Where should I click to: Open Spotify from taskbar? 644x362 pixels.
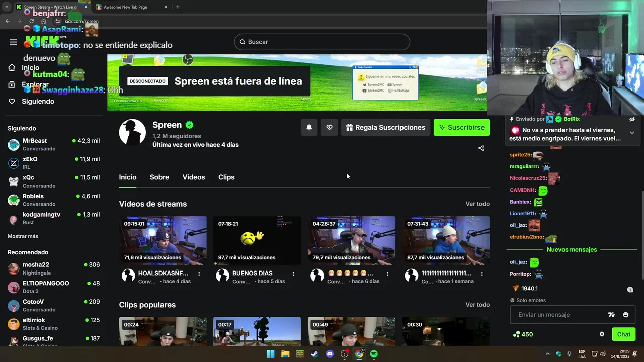[374, 354]
